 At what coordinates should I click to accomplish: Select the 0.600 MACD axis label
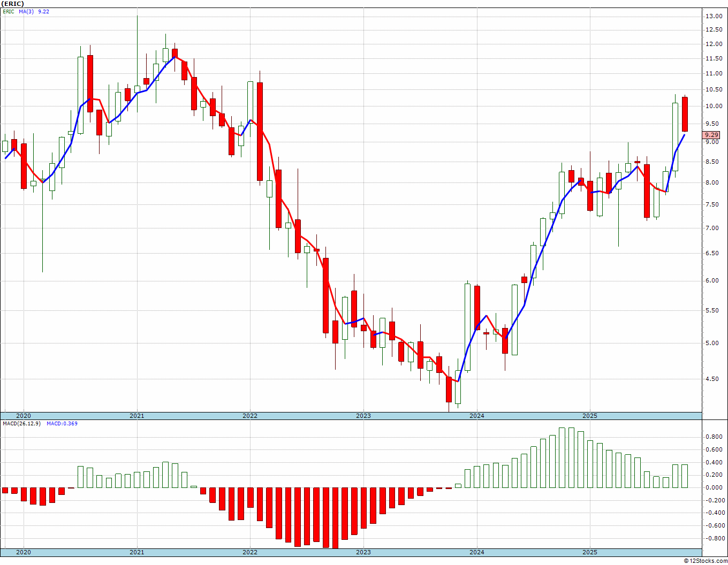click(x=714, y=449)
